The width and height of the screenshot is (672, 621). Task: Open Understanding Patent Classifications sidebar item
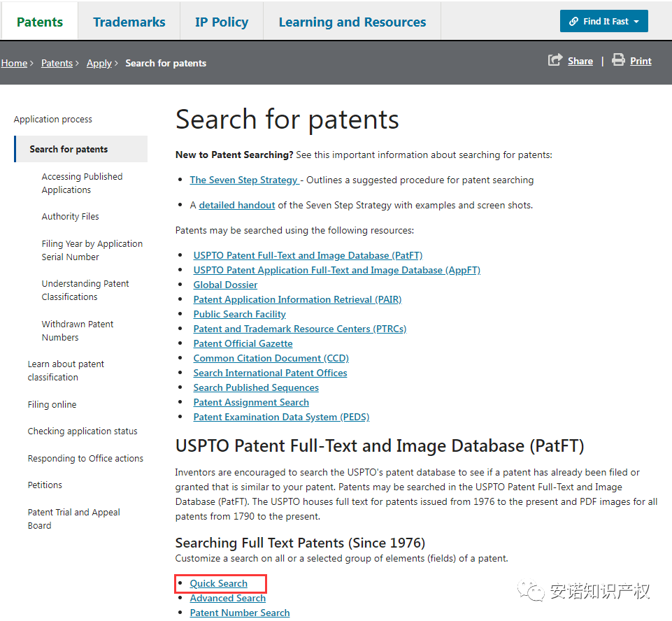point(85,290)
